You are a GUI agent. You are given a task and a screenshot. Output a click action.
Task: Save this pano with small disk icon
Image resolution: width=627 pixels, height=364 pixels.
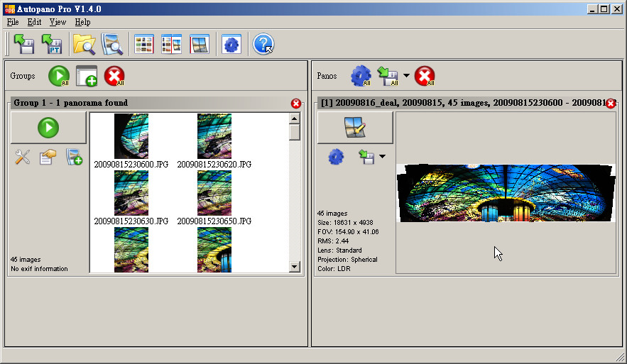coord(366,157)
